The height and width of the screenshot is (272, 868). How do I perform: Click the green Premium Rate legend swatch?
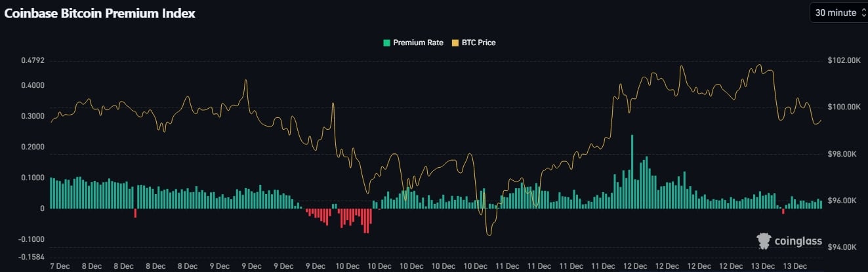click(386, 43)
